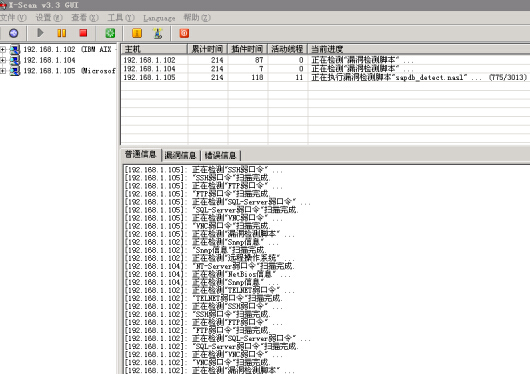Screen dimensions: 530x374
Task: Open the 工具 menu
Action: tap(121, 18)
